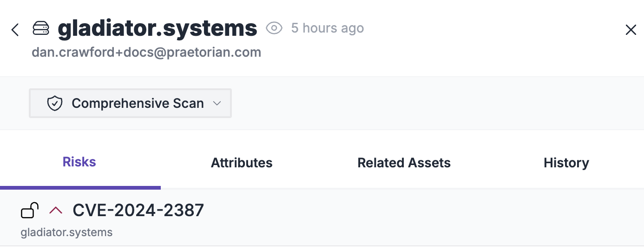Click the purple underline beneath Risks
The height and width of the screenshot is (251, 644).
[80, 187]
